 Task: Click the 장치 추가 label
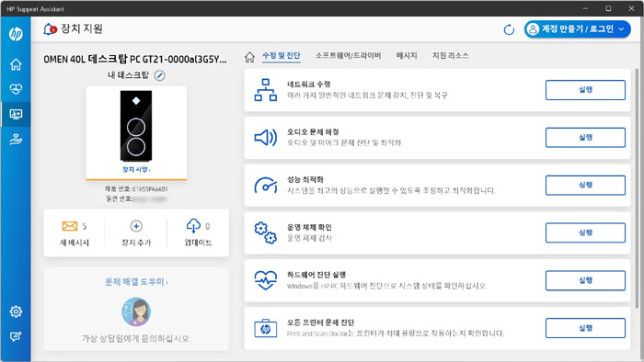[136, 243]
